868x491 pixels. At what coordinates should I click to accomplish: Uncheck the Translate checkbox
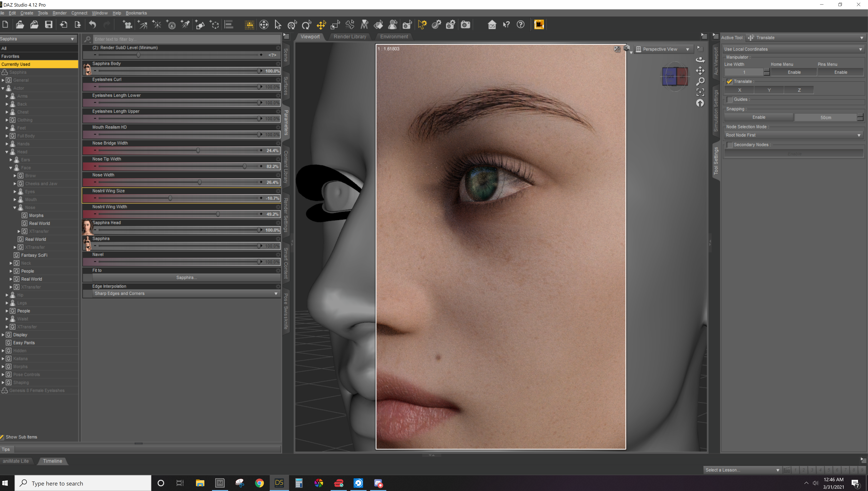click(729, 82)
